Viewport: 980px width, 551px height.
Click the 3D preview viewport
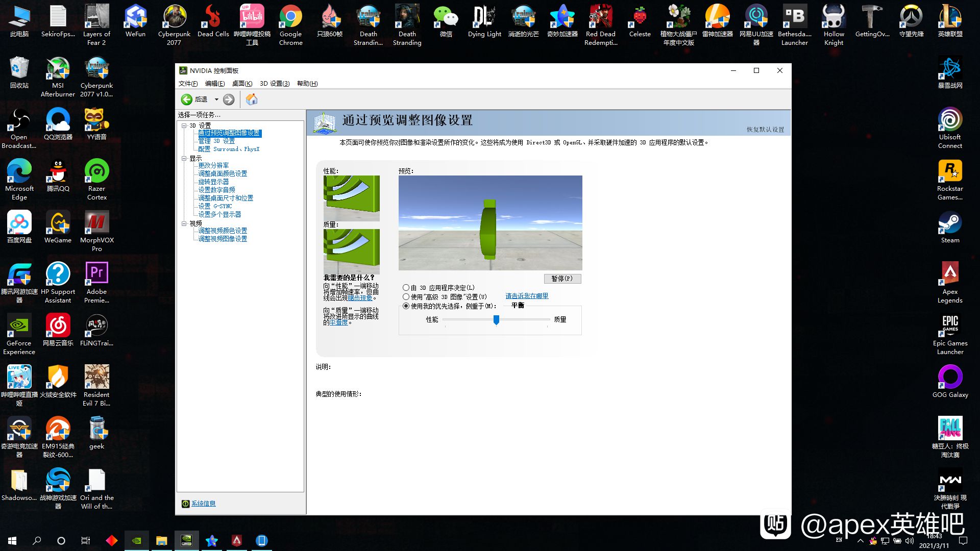pos(490,223)
